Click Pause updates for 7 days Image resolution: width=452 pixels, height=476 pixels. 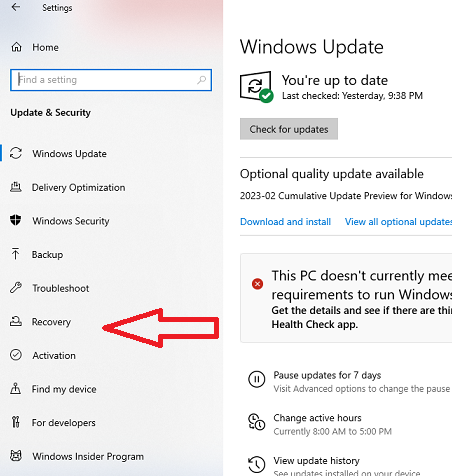tap(327, 375)
